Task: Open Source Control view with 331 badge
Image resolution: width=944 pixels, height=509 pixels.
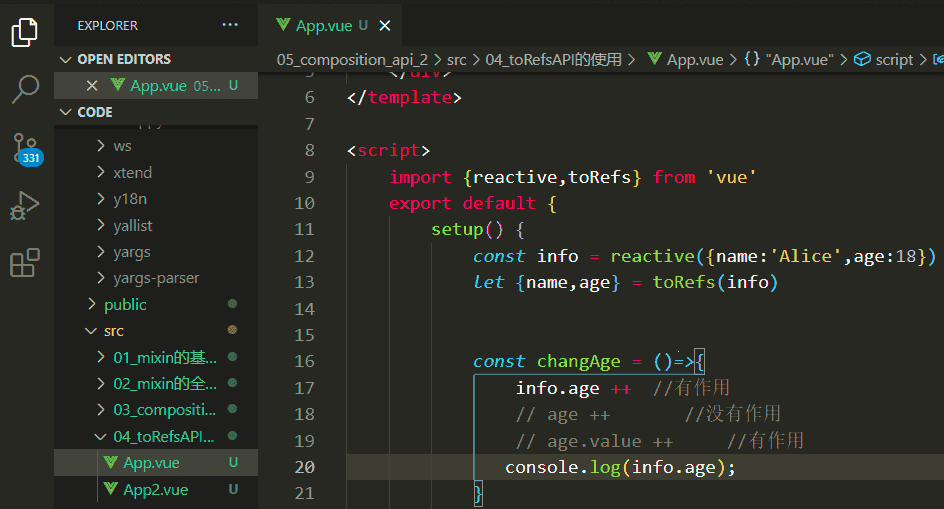Action: point(26,150)
